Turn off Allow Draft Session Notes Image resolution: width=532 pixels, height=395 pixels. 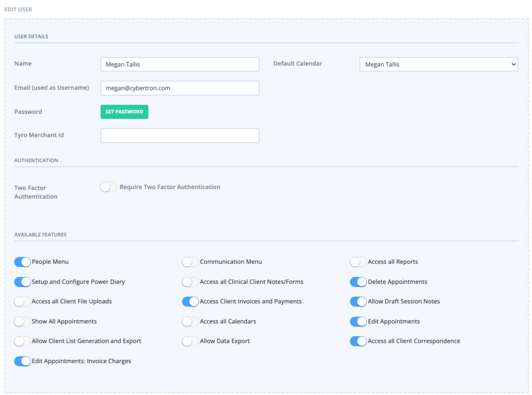358,301
